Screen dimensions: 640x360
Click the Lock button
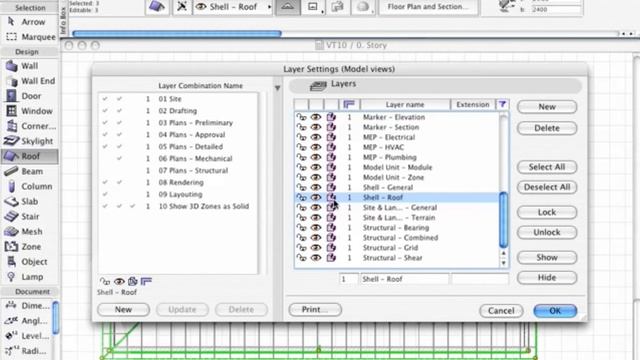547,212
